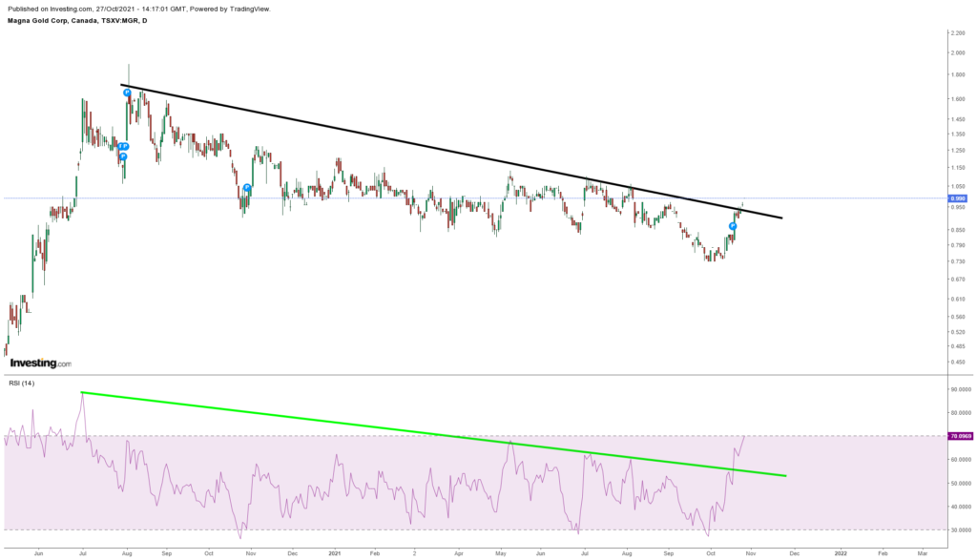Click the 0.485 price axis label

point(958,345)
